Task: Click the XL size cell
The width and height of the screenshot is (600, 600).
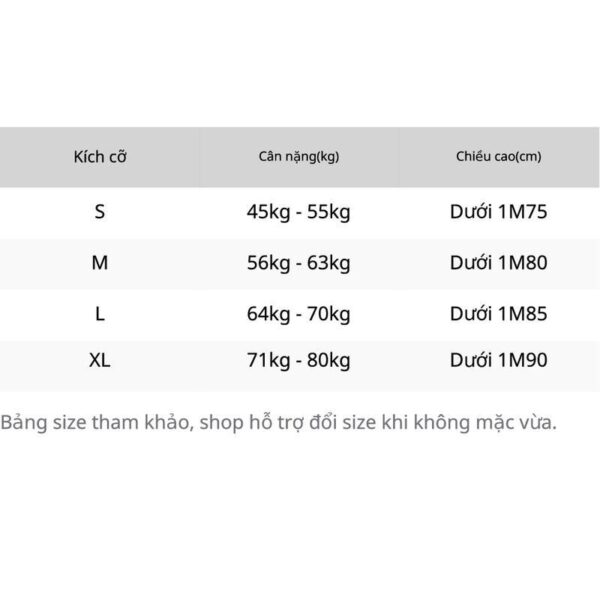Action: (100, 360)
